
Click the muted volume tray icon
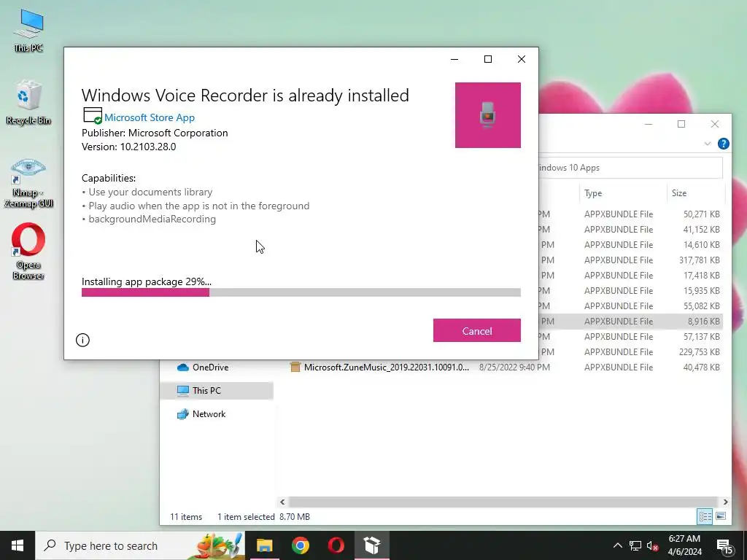coord(652,545)
